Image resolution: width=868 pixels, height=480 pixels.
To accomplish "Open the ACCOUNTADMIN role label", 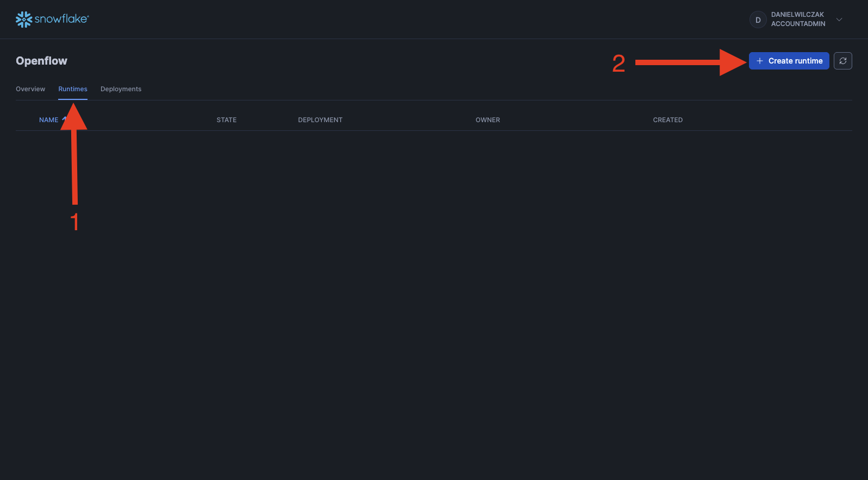I will point(798,24).
